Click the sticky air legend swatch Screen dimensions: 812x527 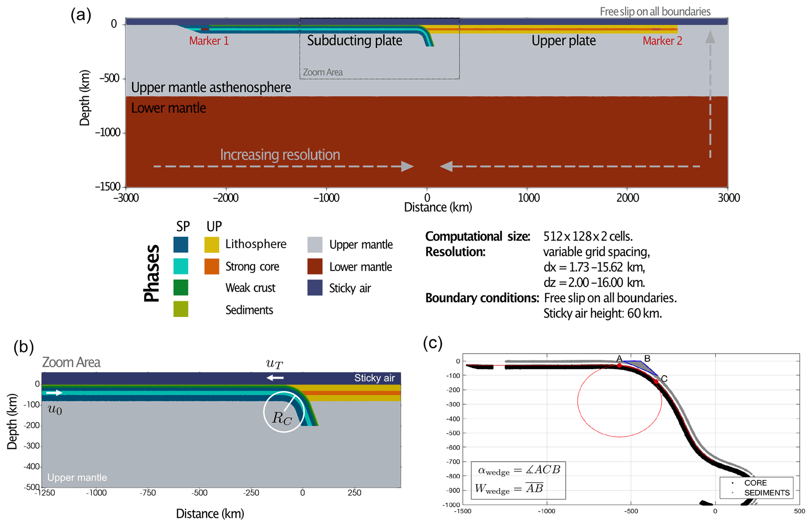(315, 287)
